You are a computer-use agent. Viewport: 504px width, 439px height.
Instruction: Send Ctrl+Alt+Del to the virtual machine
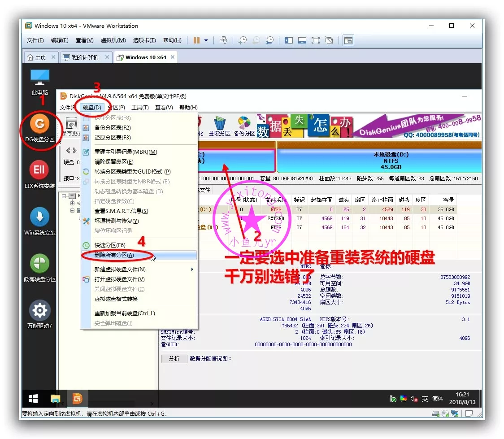[x=223, y=40]
